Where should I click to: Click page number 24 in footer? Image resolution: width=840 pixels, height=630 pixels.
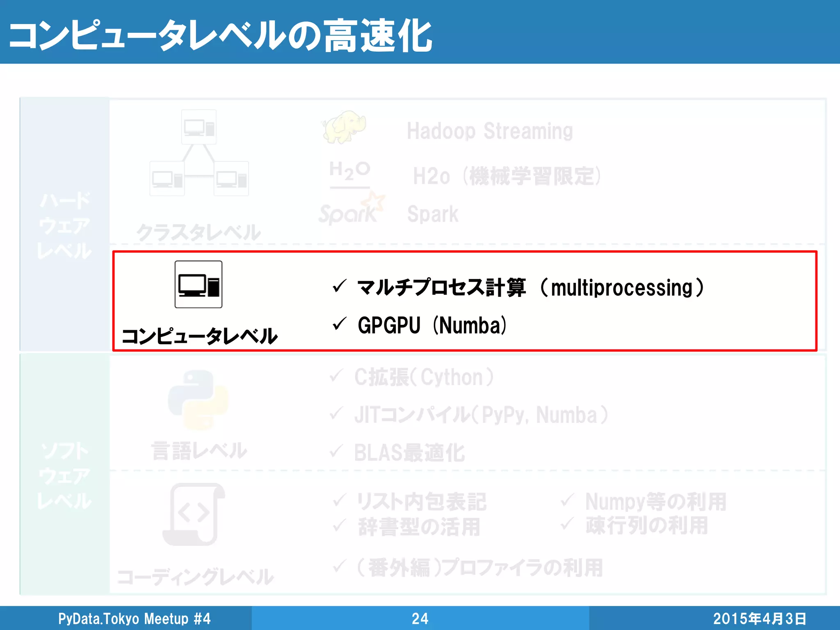(x=420, y=618)
